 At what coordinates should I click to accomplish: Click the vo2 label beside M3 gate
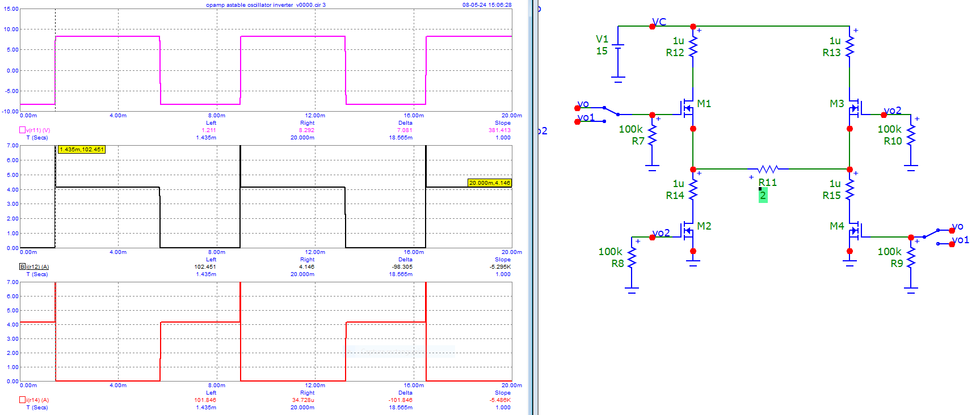[893, 111]
